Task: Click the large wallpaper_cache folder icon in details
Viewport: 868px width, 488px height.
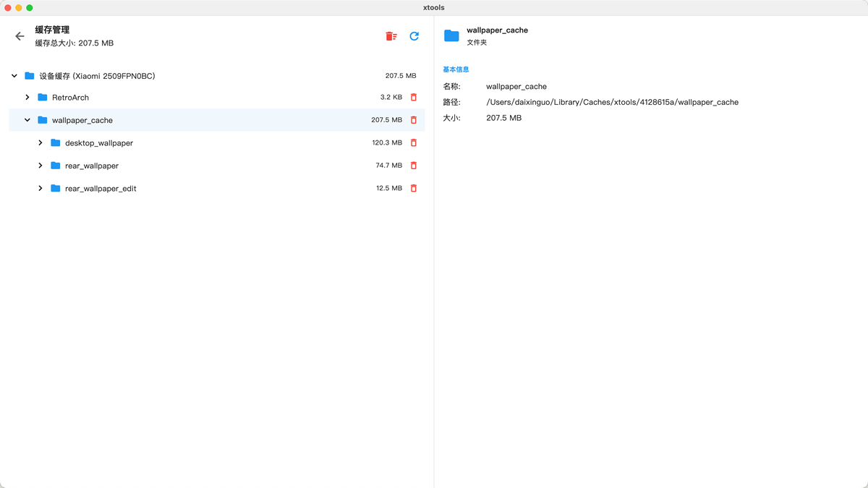Action: [451, 35]
